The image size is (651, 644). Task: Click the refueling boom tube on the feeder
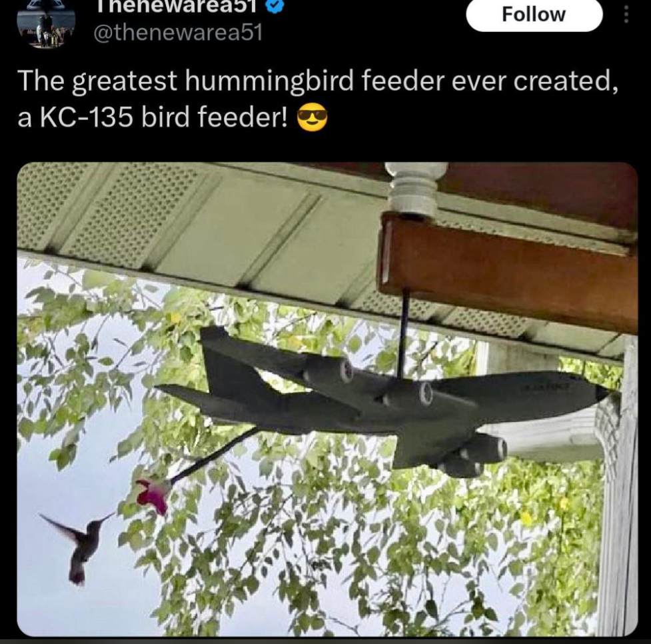(x=216, y=454)
